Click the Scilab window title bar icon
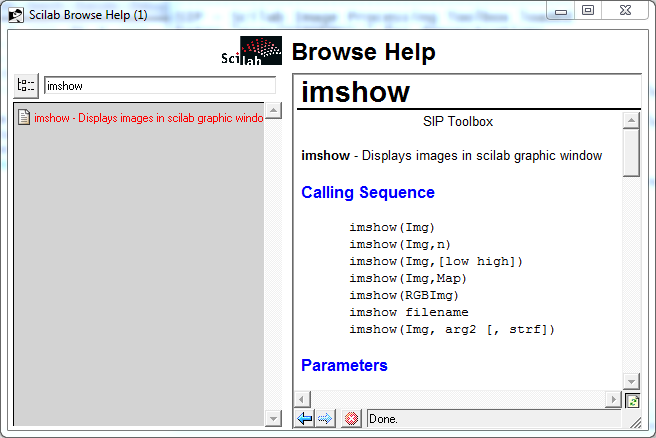The width and height of the screenshot is (656, 438). (16, 15)
